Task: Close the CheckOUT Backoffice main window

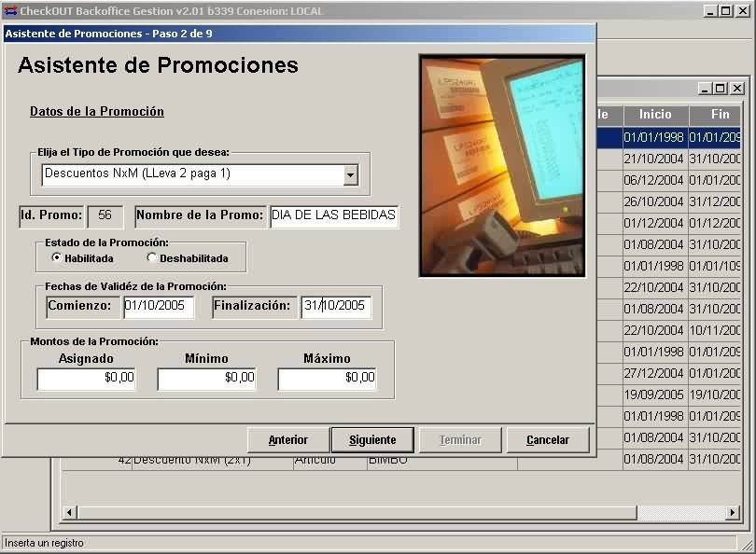Action: pos(743,11)
